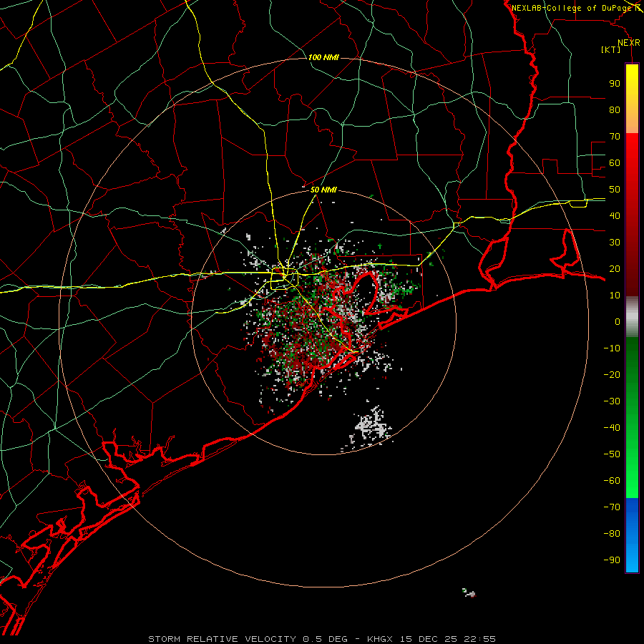Select the 0 value on velocity scale
This screenshot has width=644, height=644.
(618, 321)
